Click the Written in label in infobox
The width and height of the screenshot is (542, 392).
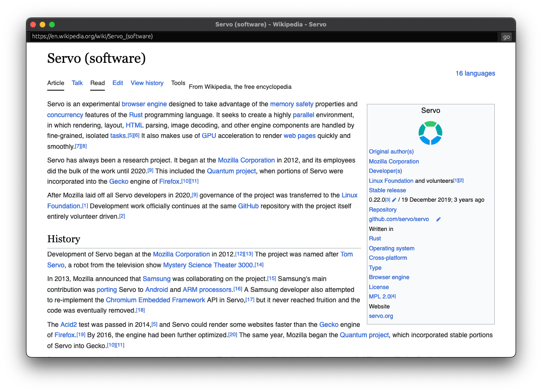tap(381, 229)
